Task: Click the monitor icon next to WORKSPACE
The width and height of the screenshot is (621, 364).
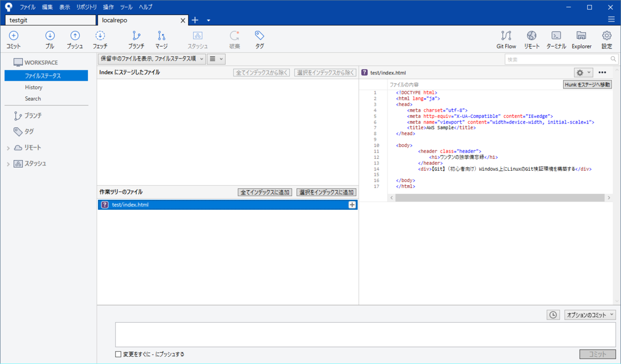Action: click(x=18, y=63)
